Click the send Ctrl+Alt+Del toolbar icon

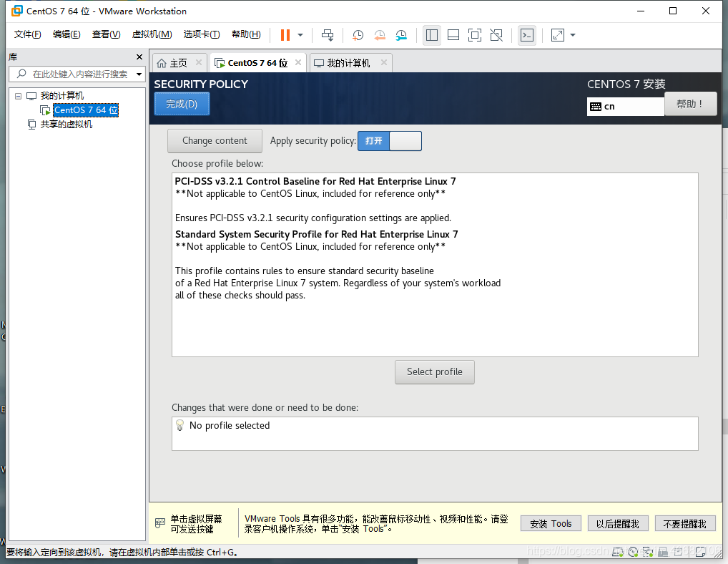pyautogui.click(x=328, y=35)
